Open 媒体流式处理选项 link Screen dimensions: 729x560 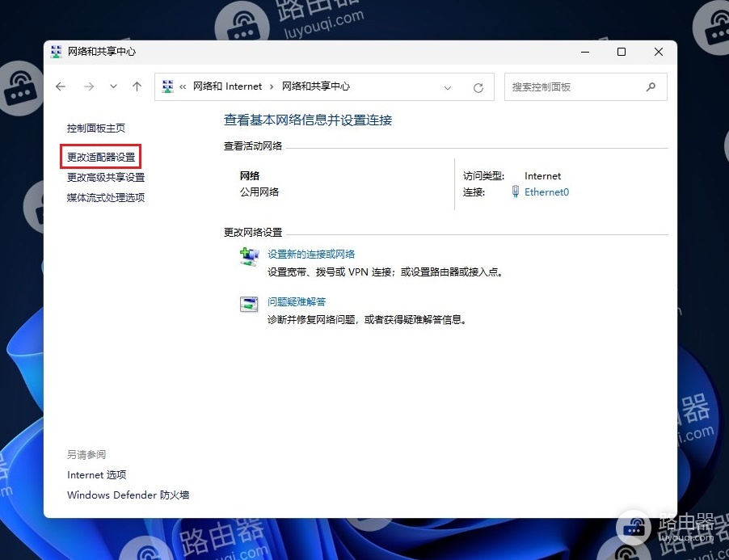(x=106, y=197)
